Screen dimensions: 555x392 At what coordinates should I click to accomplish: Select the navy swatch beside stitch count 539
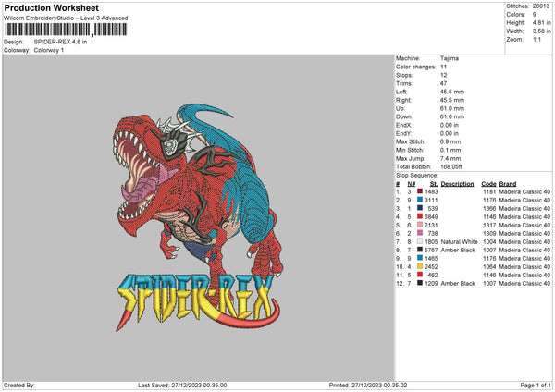(420, 208)
